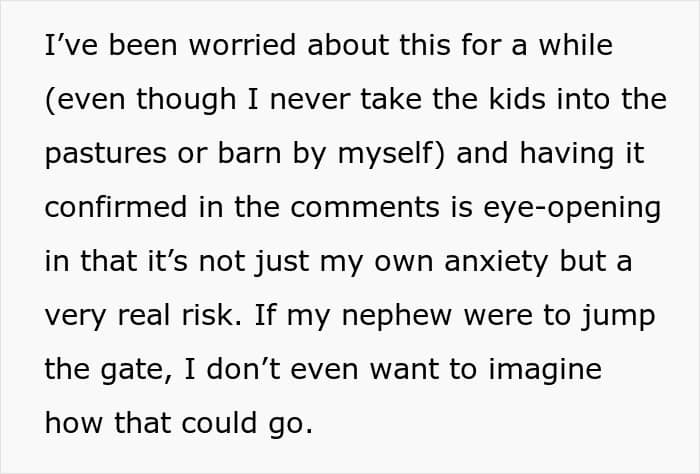The width and height of the screenshot is (700, 474).
Task: Click the word "worried" in the first line
Action: point(242,45)
